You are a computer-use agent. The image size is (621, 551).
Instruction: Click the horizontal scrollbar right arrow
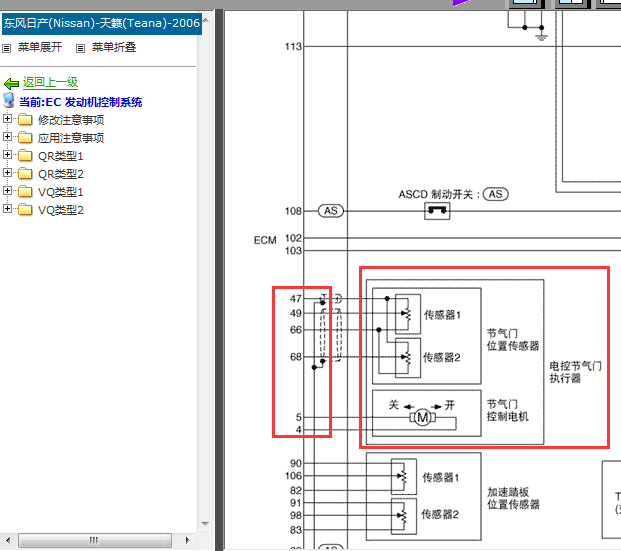[x=187, y=540]
